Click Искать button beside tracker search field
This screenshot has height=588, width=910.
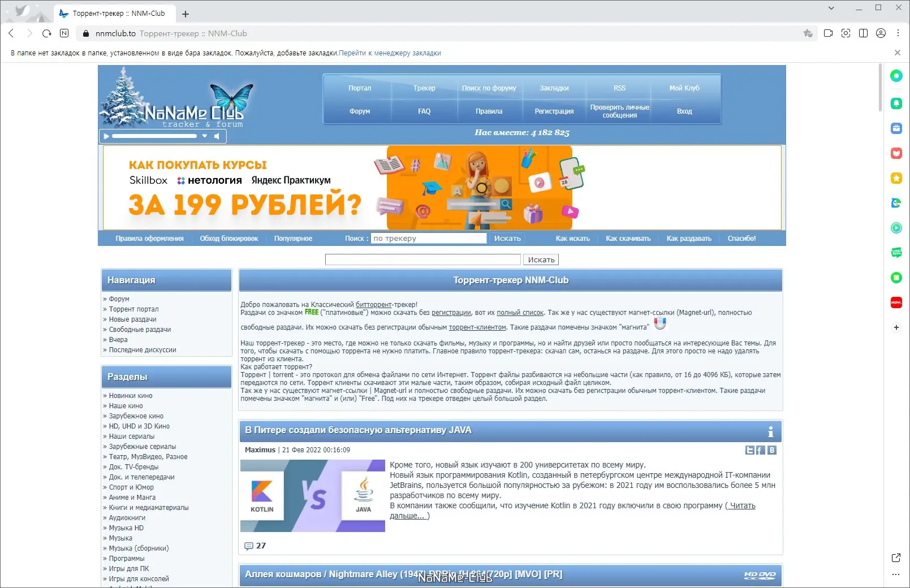tap(507, 239)
